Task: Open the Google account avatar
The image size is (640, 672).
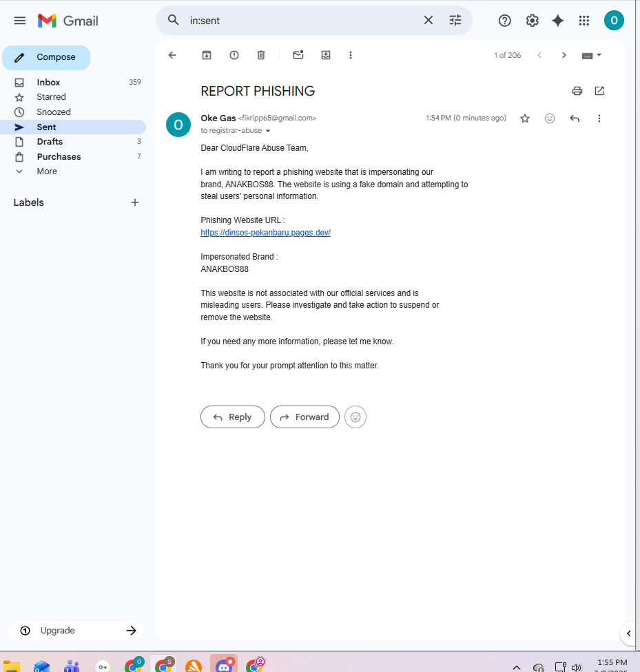Action: click(614, 21)
